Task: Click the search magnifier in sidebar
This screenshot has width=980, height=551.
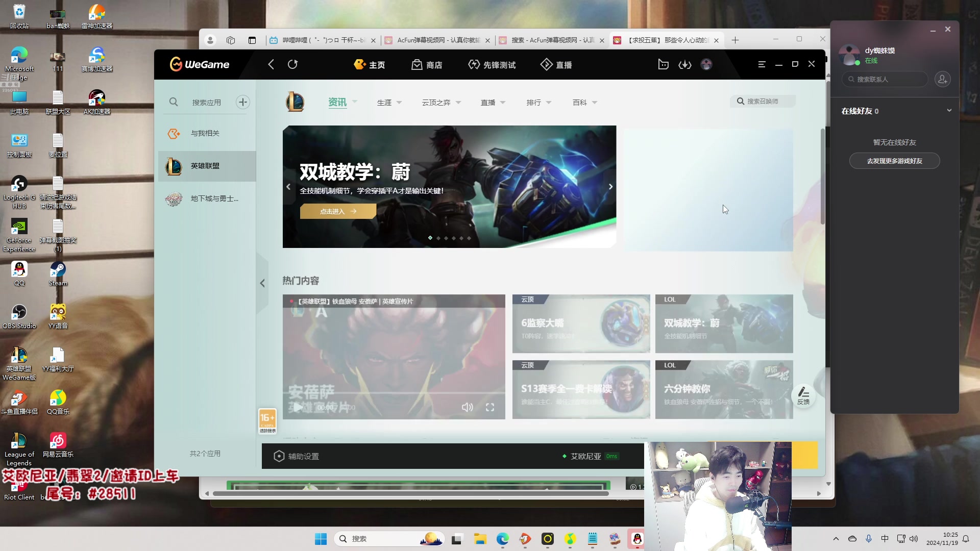Action: 174,102
